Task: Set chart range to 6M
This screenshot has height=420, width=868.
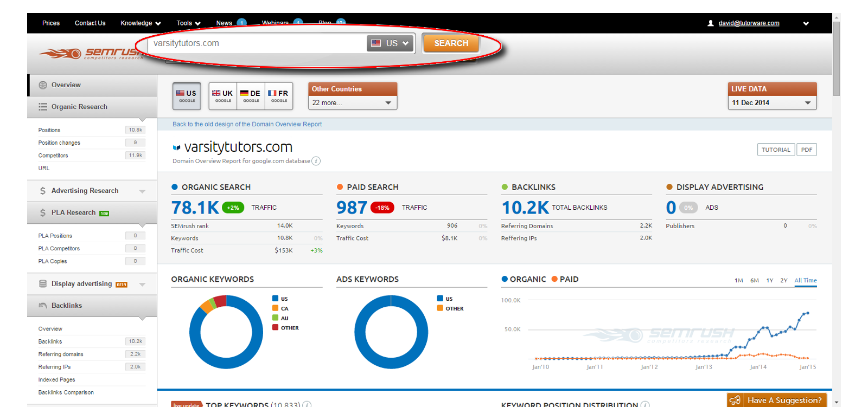Action: pos(755,280)
